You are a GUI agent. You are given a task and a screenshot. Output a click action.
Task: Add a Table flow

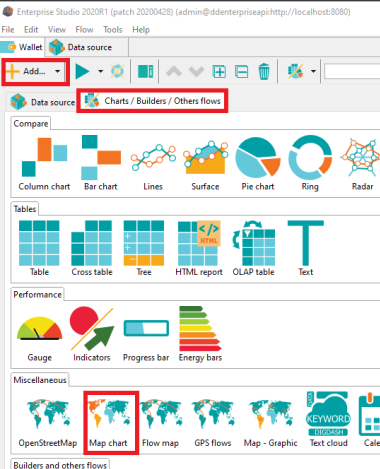(x=39, y=243)
